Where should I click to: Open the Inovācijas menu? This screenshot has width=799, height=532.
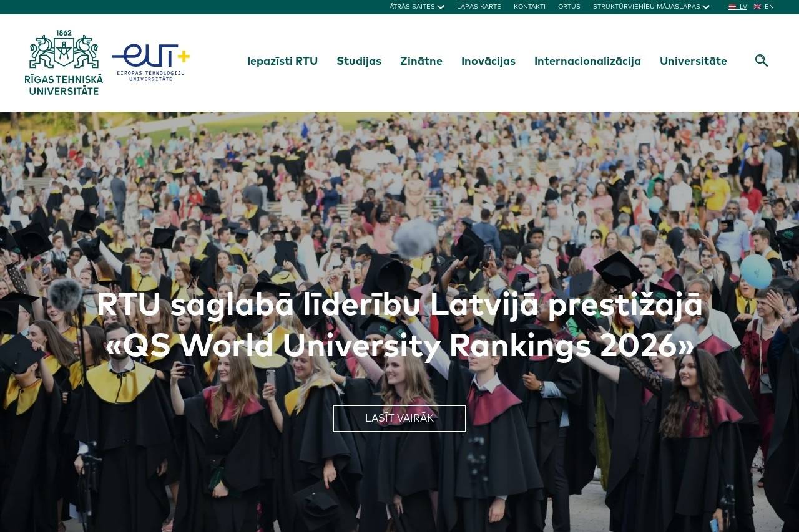coord(488,61)
